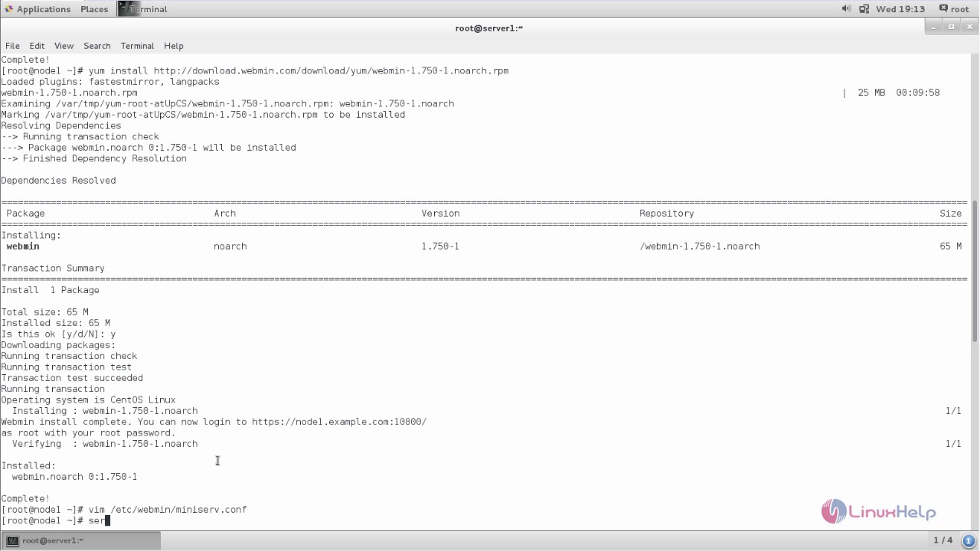This screenshot has width=980, height=551.
Task: Click the bold 'webmin' package name
Action: (x=23, y=246)
